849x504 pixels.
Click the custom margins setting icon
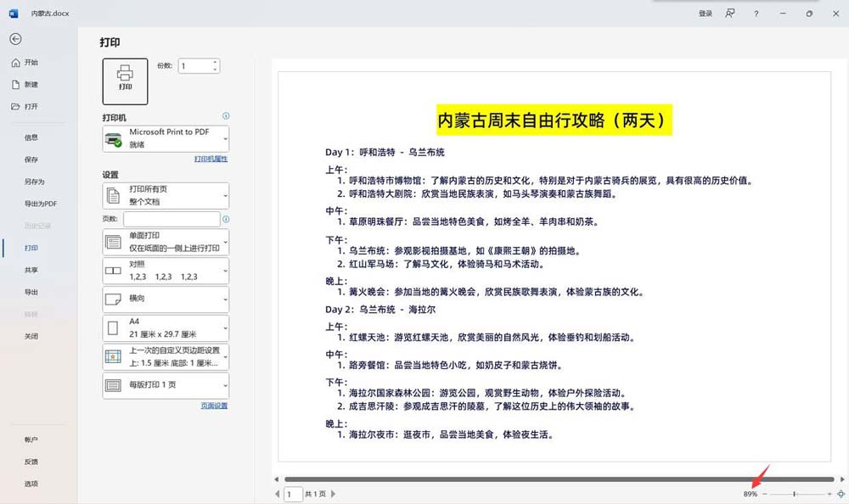pos(113,356)
